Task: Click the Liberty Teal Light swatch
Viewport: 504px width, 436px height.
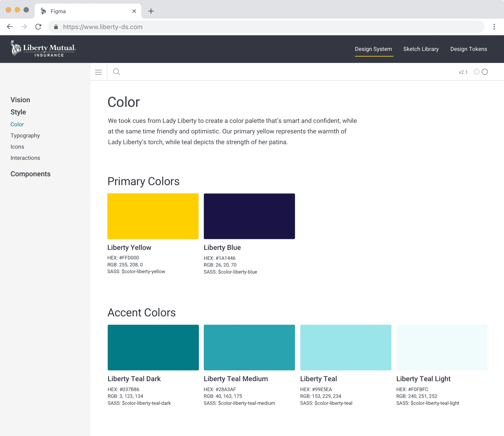Action: point(442,347)
